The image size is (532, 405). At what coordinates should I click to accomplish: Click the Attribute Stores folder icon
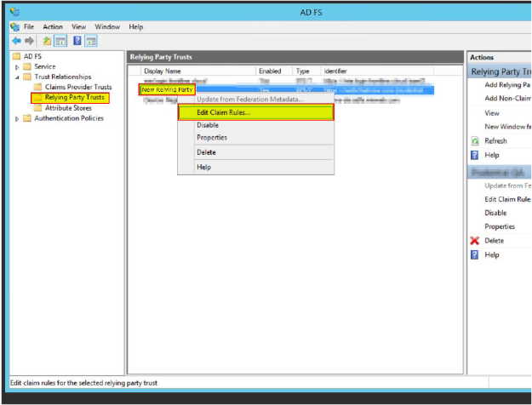37,108
